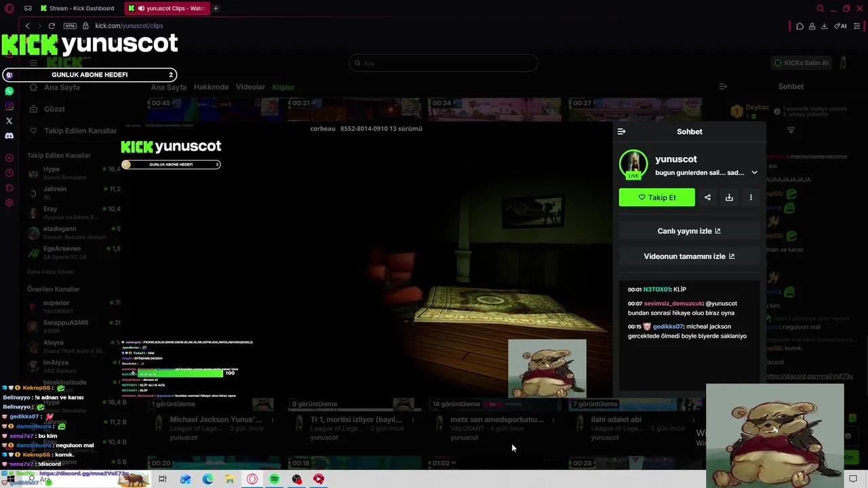Click the kick.com/yunuscot/clips address bar

pos(129,26)
